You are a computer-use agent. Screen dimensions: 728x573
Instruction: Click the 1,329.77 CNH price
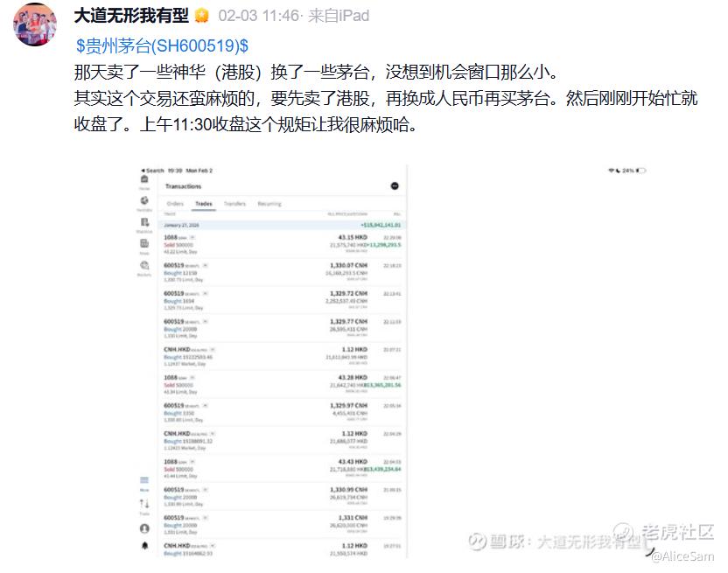pyautogui.click(x=348, y=322)
